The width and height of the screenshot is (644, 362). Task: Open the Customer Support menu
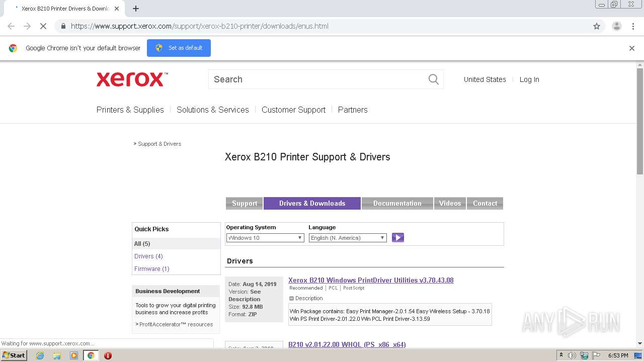[x=293, y=110]
